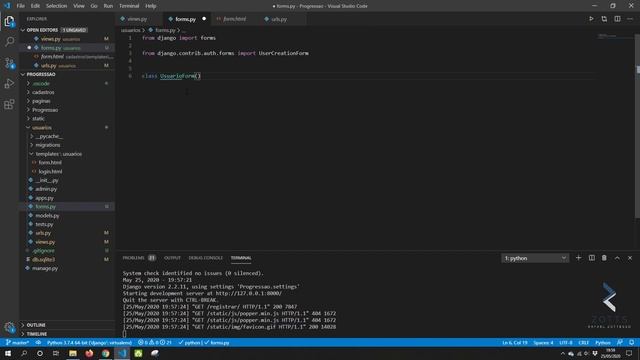The image size is (640, 360).
Task: Open the Terminal menu
Action: coord(129,6)
